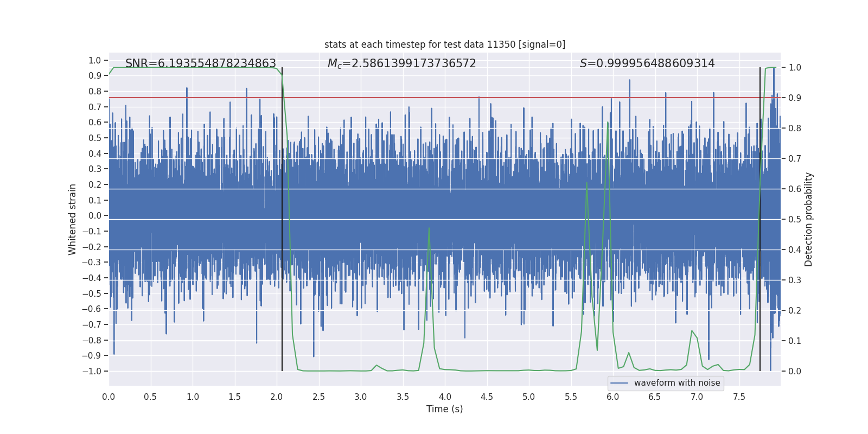Viewport: 868px width, 434px height.
Task: Click the 'Detection probability' axis label
Action: tap(809, 219)
